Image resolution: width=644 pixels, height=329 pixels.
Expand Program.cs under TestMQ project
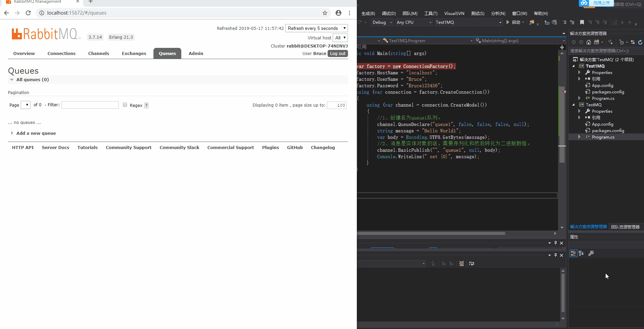579,137
